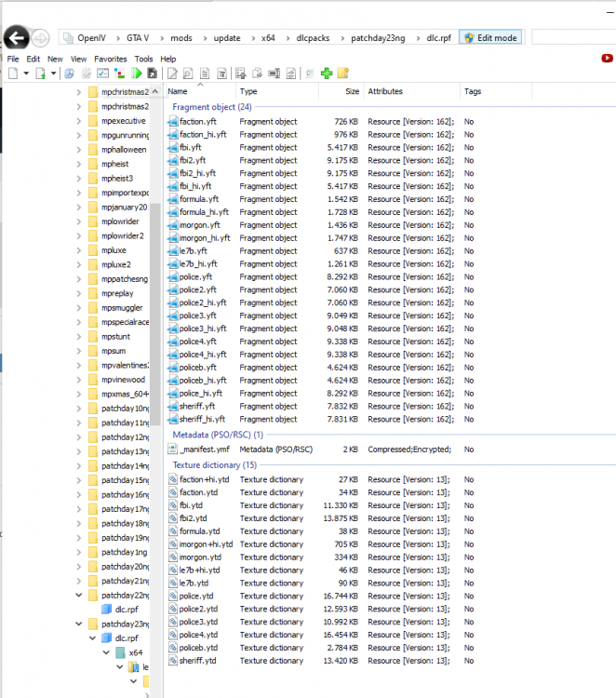
Task: Expand the patchday1ng tree node
Action: 79,553
